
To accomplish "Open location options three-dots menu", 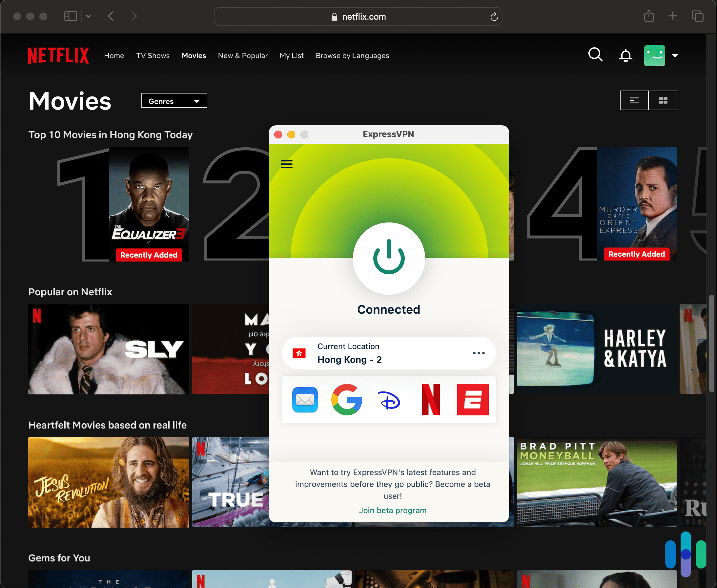I will (479, 353).
